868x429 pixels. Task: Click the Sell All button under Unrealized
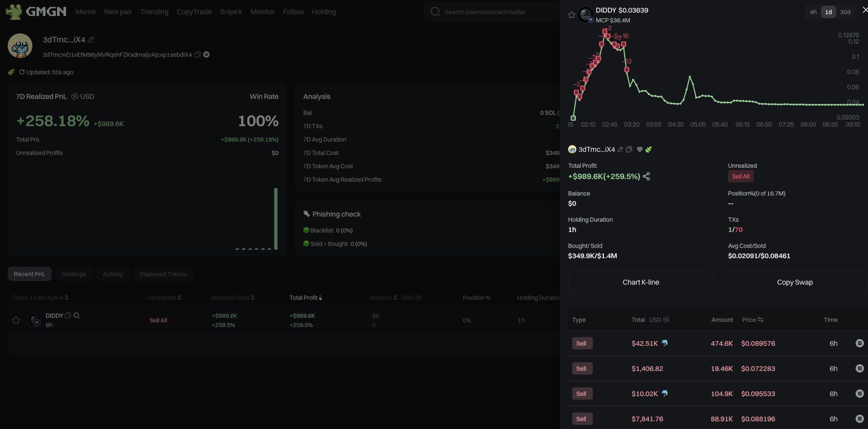[x=741, y=176]
